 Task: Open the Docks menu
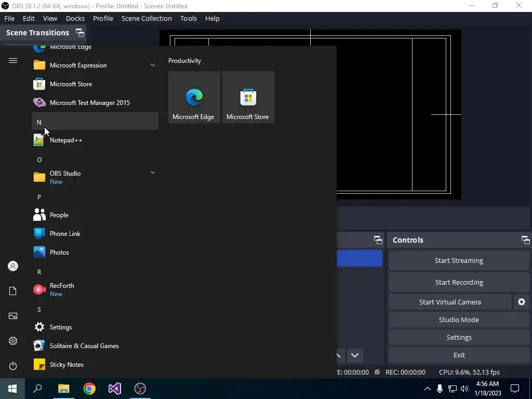coord(75,18)
